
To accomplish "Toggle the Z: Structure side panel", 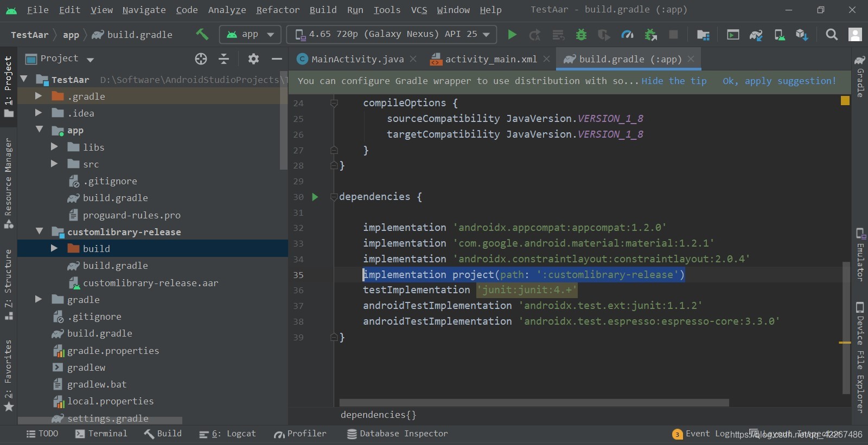I will pos(8,284).
